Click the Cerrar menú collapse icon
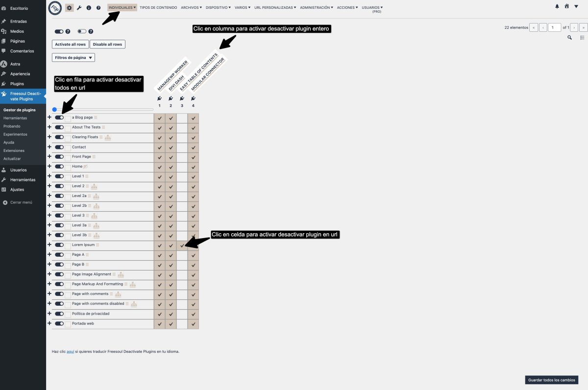The height and width of the screenshot is (390, 588). click(5, 202)
